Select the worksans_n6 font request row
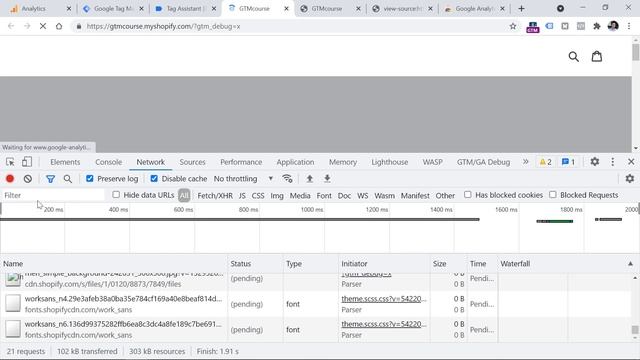640x360 pixels. (x=316, y=329)
